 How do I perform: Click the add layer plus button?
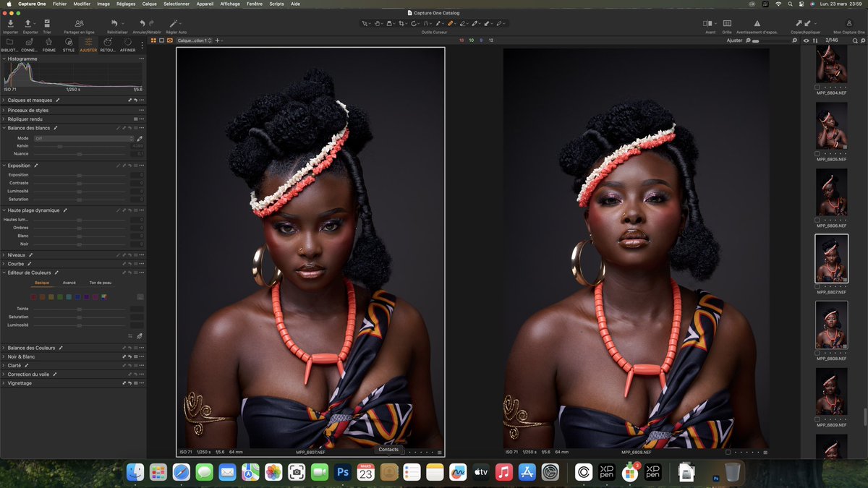[217, 40]
